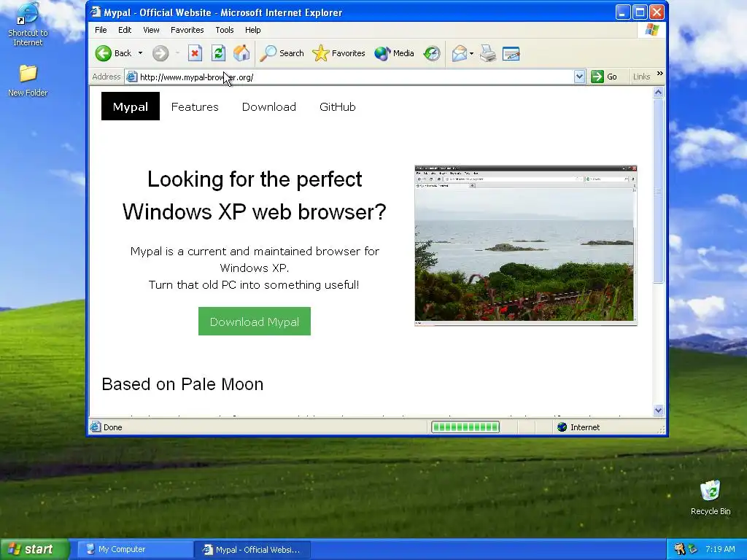This screenshot has width=747, height=560.
Task: Open the Media bar from the toolbar
Action: click(394, 53)
